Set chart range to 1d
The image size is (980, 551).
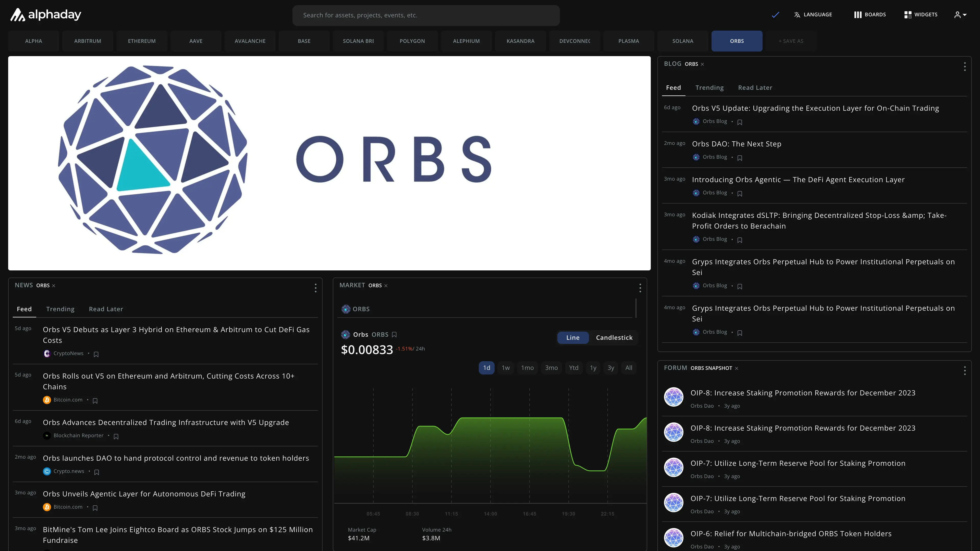(487, 368)
